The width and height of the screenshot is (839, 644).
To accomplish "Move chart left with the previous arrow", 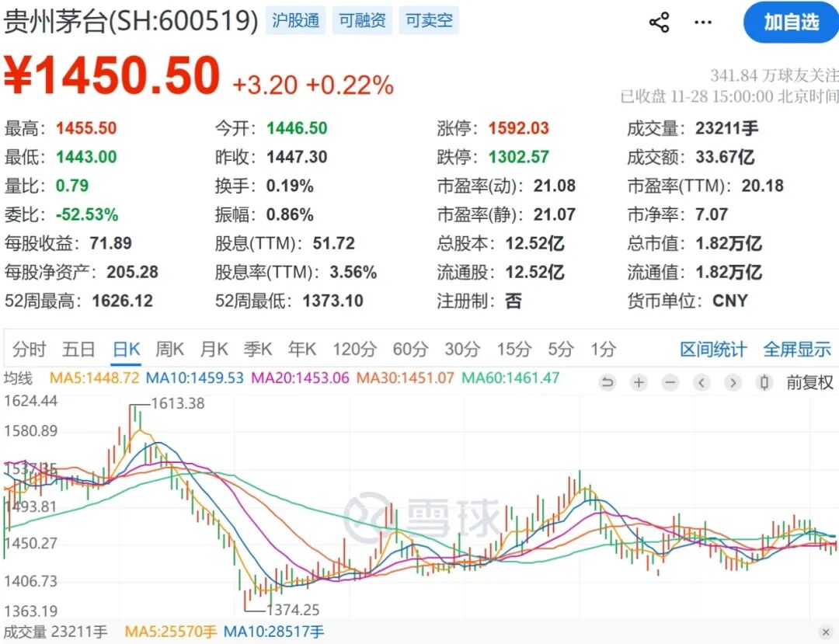I will 701,382.
